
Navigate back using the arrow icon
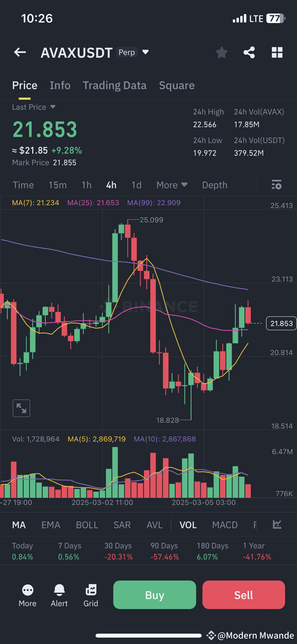click(x=20, y=52)
